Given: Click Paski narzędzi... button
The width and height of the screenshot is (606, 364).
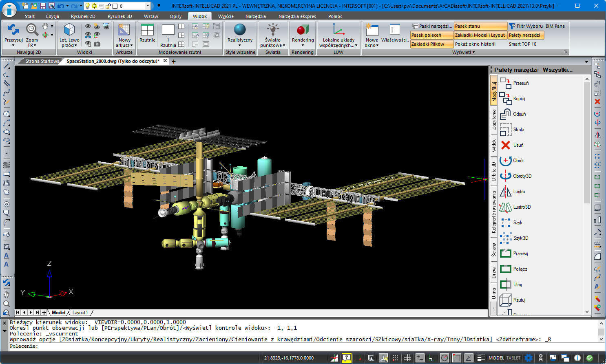Looking at the screenshot, I should click(x=432, y=26).
